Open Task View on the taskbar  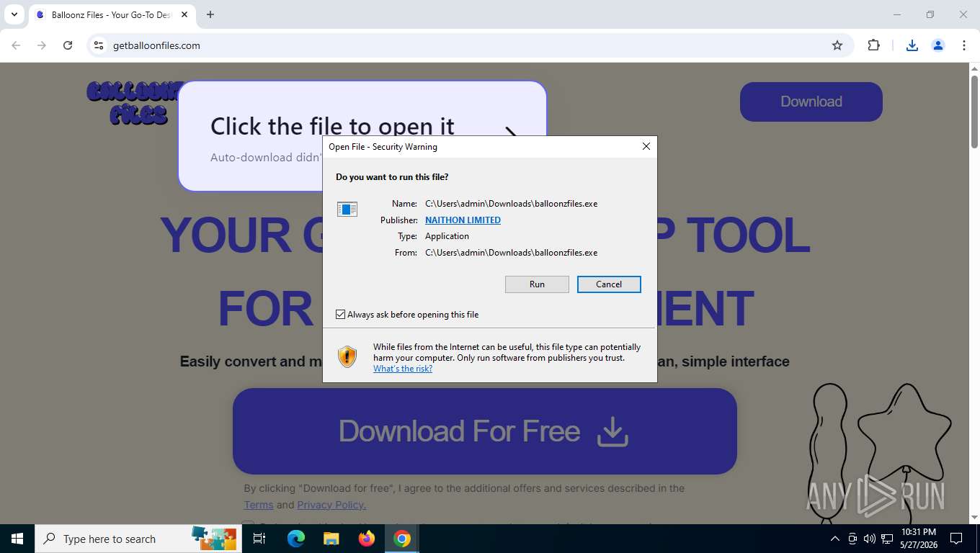point(259,539)
